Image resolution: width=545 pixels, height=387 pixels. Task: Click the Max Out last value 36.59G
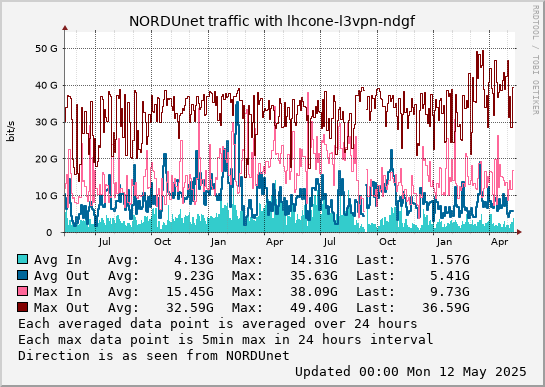pos(446,308)
